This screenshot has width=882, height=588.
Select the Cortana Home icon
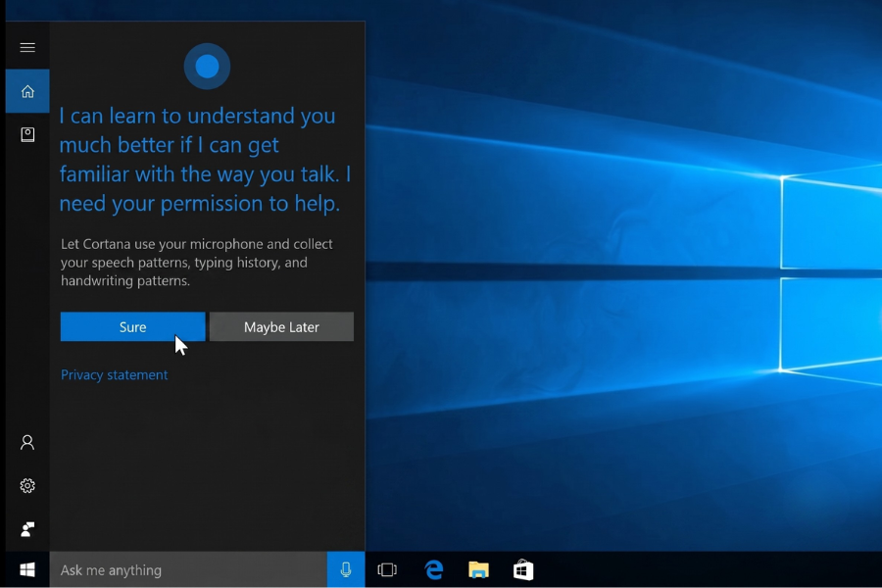pos(27,91)
